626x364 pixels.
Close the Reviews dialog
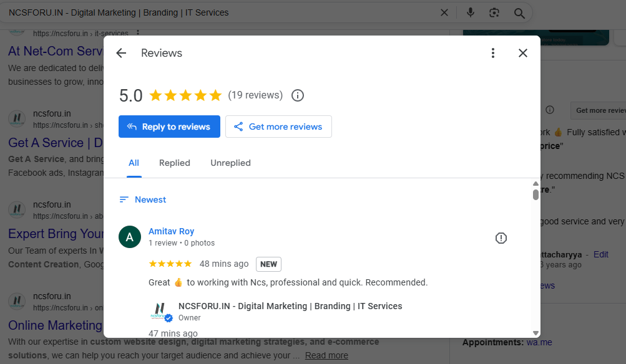pos(523,53)
